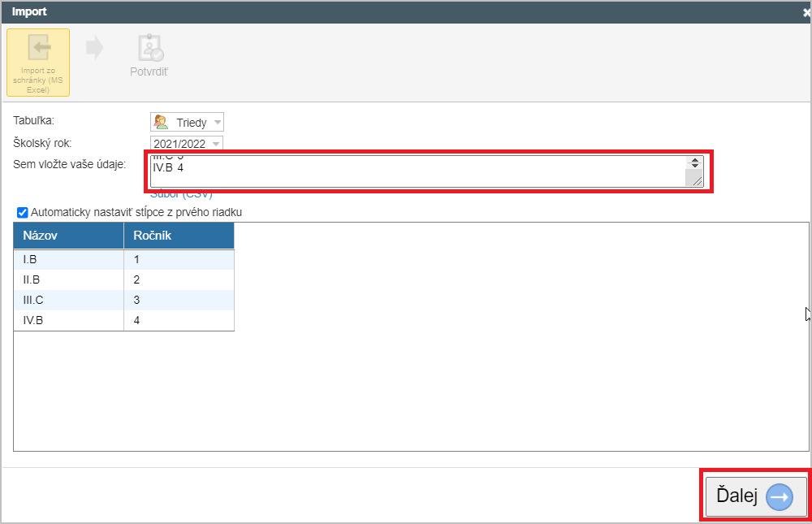This screenshot has height=524, width=812.
Task: Click the Potvrdiť clipboard icon
Action: pos(149,48)
